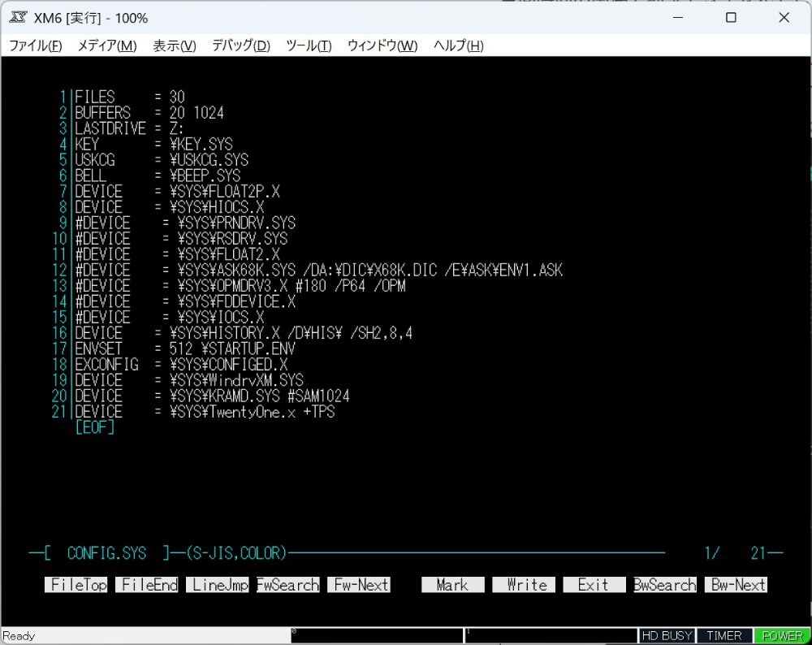The width and height of the screenshot is (812, 645).
Task: Click the [EOF] marker
Action: pos(94,427)
